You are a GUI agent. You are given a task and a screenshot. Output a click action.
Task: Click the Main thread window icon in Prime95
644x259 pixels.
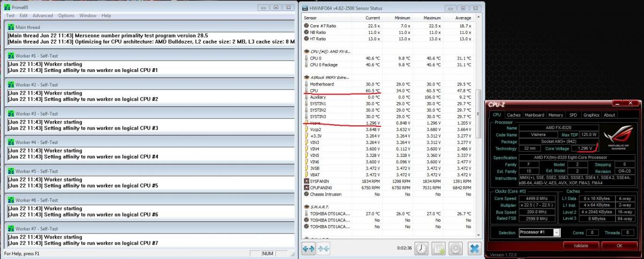[11, 27]
